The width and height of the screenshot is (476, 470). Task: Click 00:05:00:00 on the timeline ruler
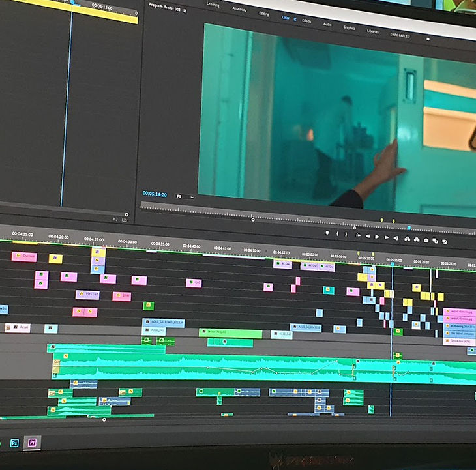[x=310, y=255]
